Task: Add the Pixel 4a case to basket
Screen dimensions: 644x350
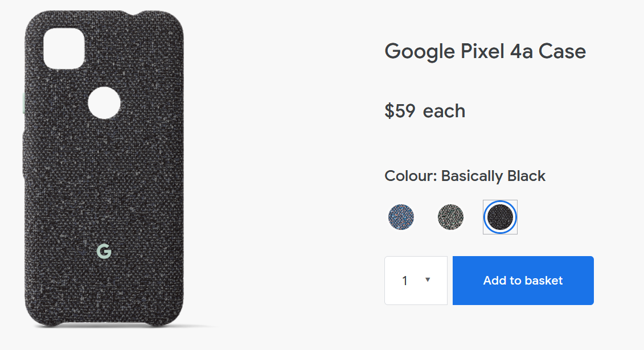Action: (523, 281)
